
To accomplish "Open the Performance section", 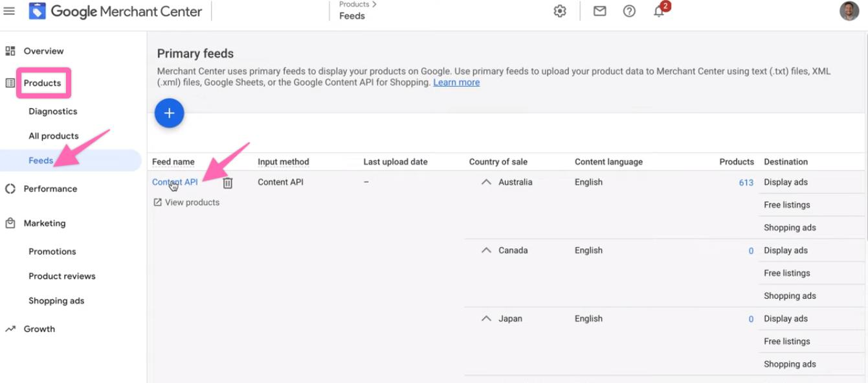I will point(50,189).
